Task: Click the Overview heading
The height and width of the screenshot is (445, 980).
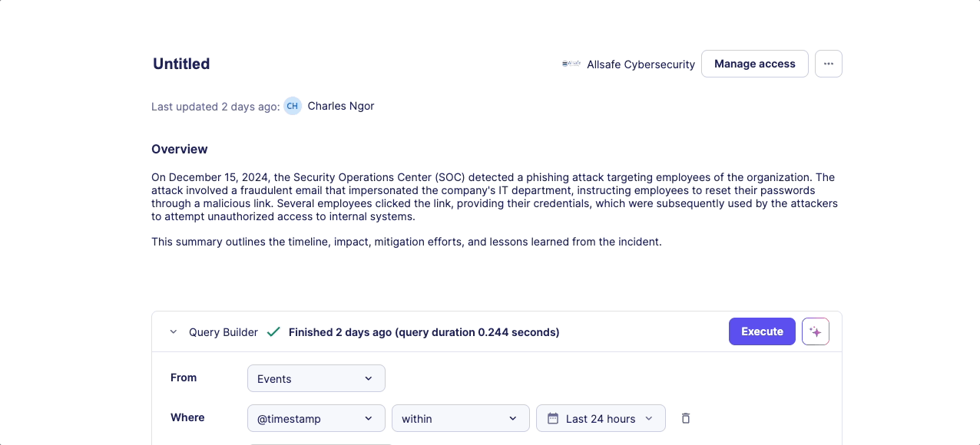Action: coord(180,149)
